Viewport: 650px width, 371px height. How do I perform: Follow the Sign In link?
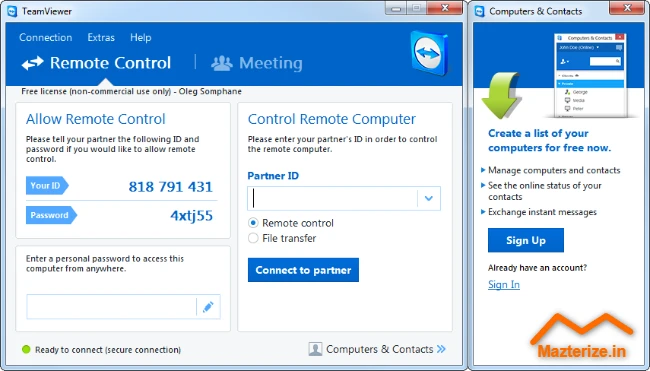pyautogui.click(x=504, y=284)
